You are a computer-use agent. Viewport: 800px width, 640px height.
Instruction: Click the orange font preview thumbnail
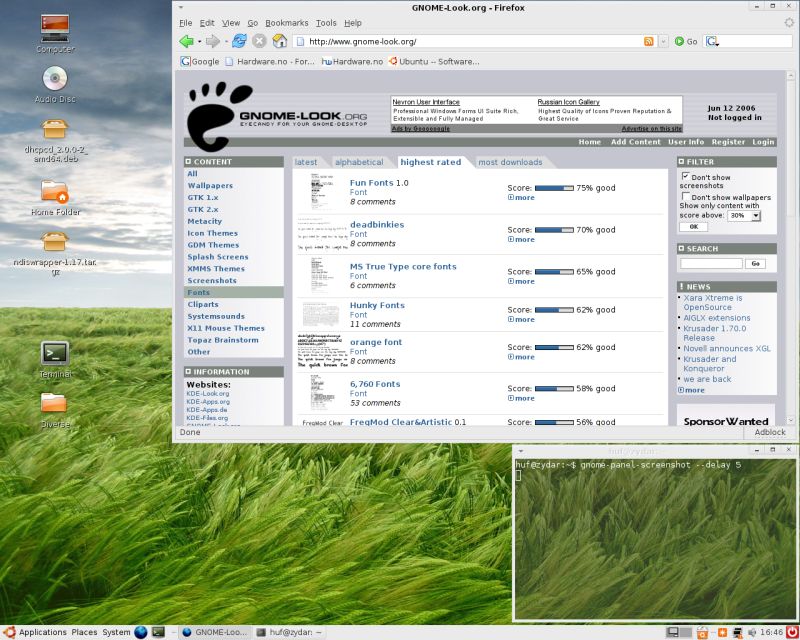coord(322,351)
